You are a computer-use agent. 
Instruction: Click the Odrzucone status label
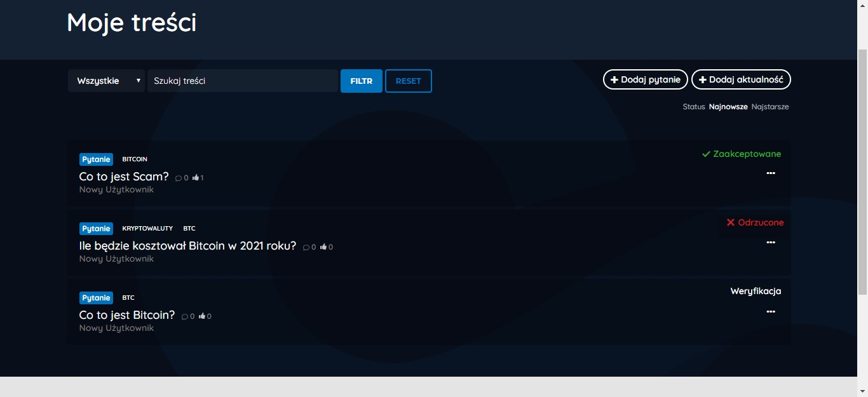(756, 222)
